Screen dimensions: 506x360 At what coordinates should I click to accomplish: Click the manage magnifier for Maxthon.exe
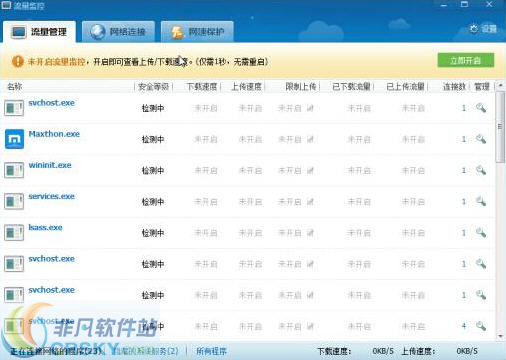coord(481,139)
